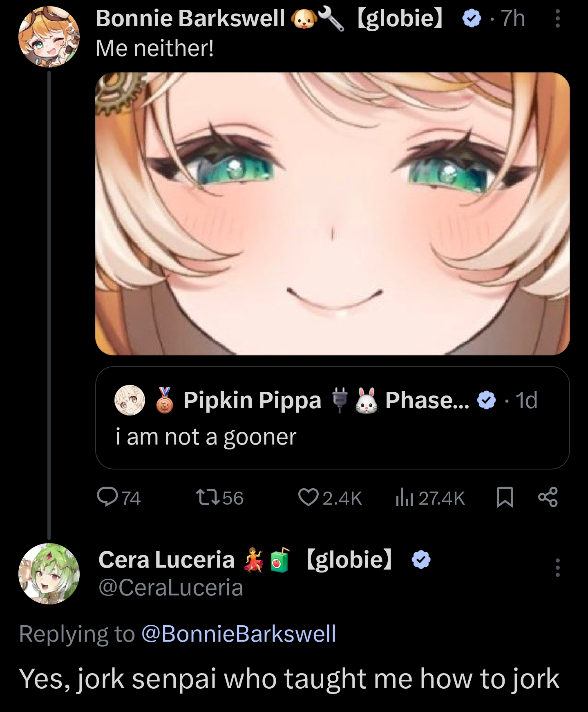Repost the tweet with 56 reposts
588x712 pixels.
click(x=208, y=497)
